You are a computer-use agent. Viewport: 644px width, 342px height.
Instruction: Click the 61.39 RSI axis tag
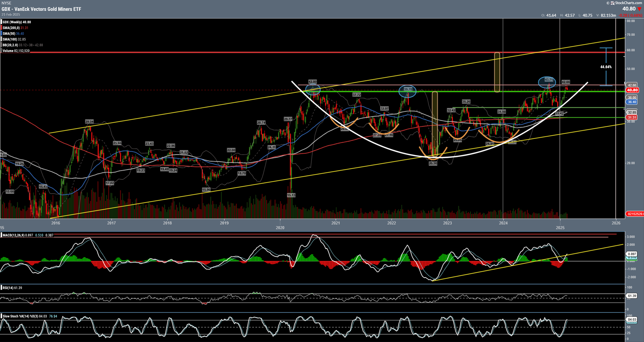(632, 296)
